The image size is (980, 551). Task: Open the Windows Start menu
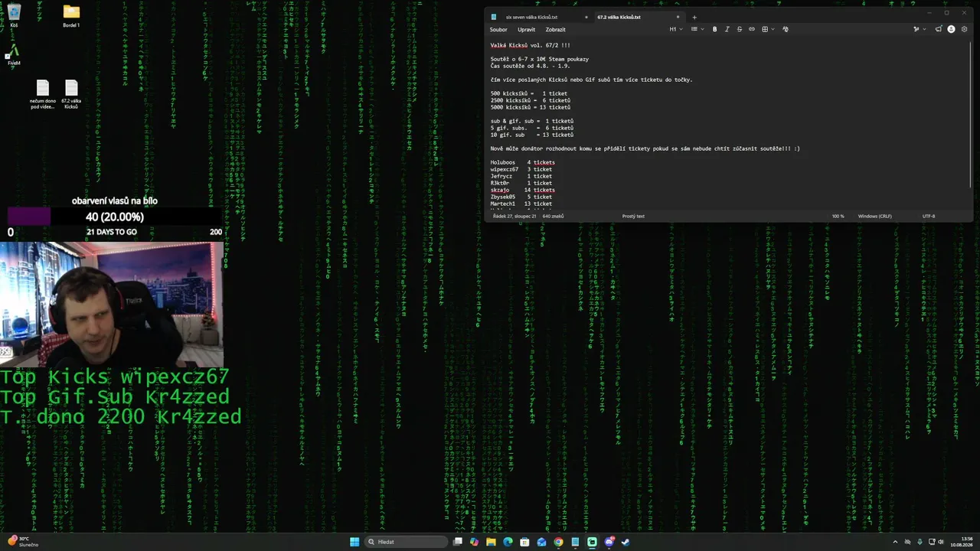354,542
